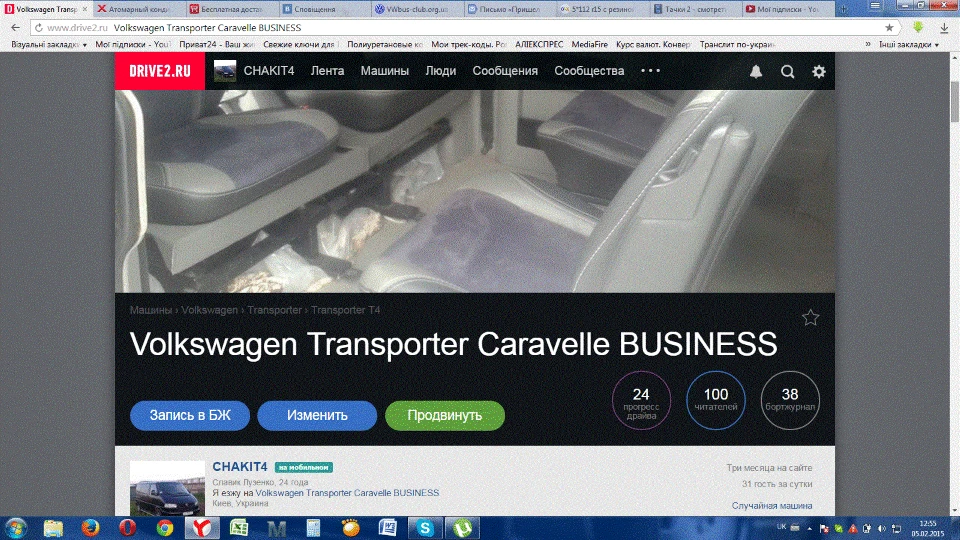This screenshot has width=960, height=540.
Task: Open the M application in taskbar
Action: pyautogui.click(x=277, y=528)
